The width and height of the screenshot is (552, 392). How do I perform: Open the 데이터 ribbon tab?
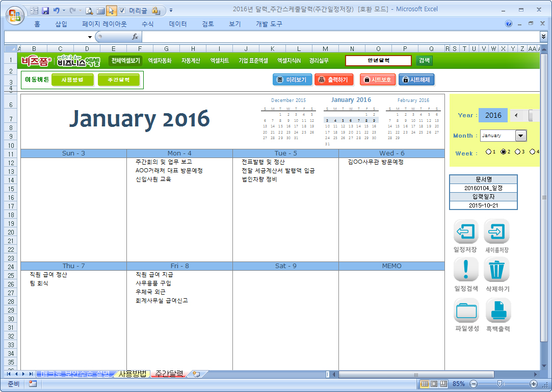point(178,24)
